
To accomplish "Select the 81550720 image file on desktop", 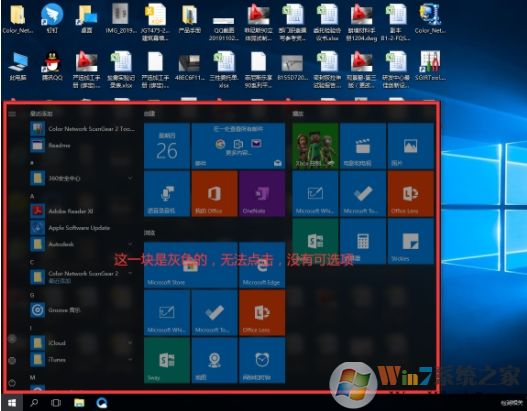I will [x=292, y=67].
